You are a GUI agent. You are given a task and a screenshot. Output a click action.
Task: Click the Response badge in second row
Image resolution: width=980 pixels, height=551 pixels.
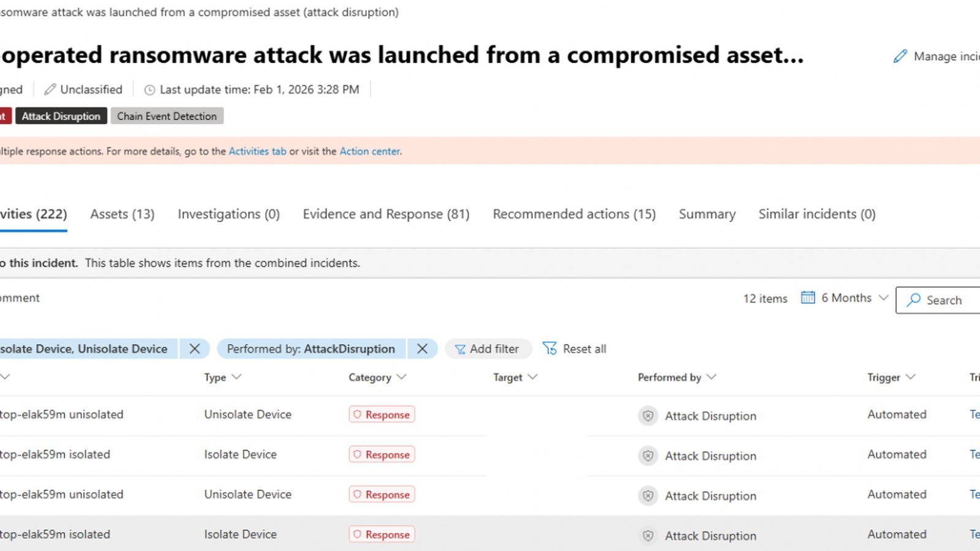click(x=382, y=454)
